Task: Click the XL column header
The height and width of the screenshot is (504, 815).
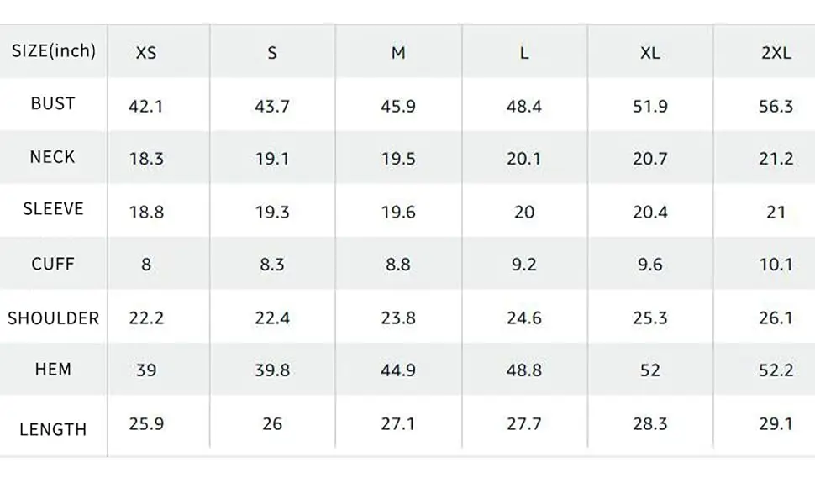Action: (650, 53)
